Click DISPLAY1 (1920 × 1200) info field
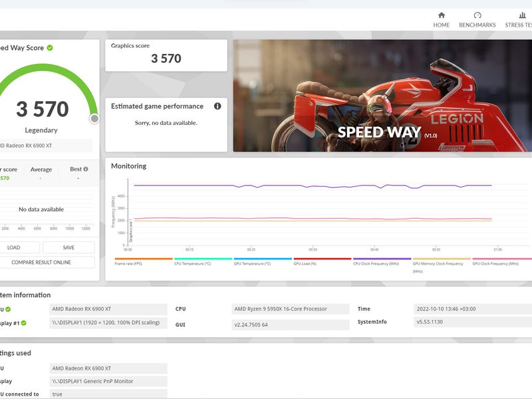This screenshot has height=399, width=532. point(108,323)
